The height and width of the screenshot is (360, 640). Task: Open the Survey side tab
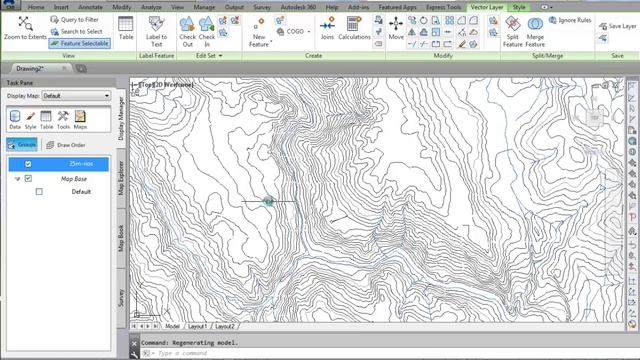pyautogui.click(x=121, y=298)
